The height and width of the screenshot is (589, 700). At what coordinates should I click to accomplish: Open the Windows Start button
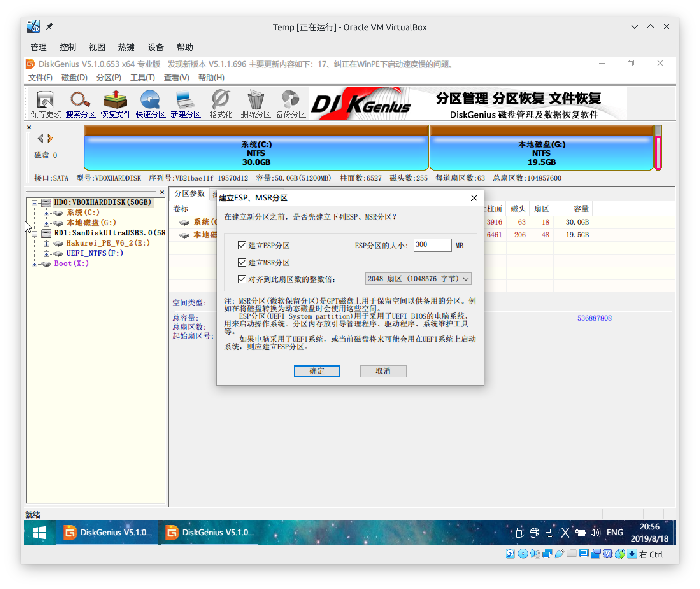click(39, 532)
